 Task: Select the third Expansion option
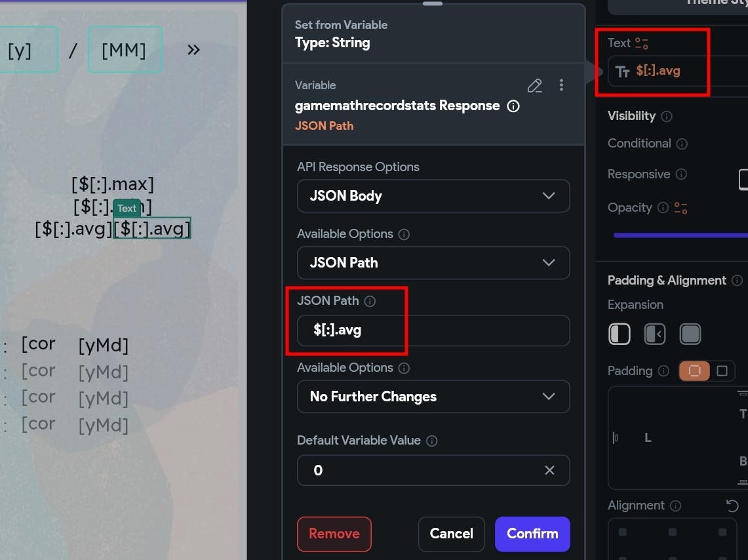[x=690, y=334]
